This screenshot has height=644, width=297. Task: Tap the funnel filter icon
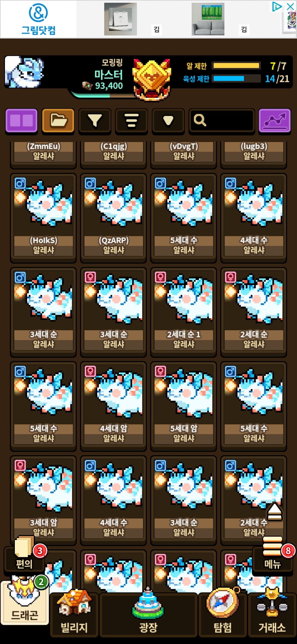95,121
